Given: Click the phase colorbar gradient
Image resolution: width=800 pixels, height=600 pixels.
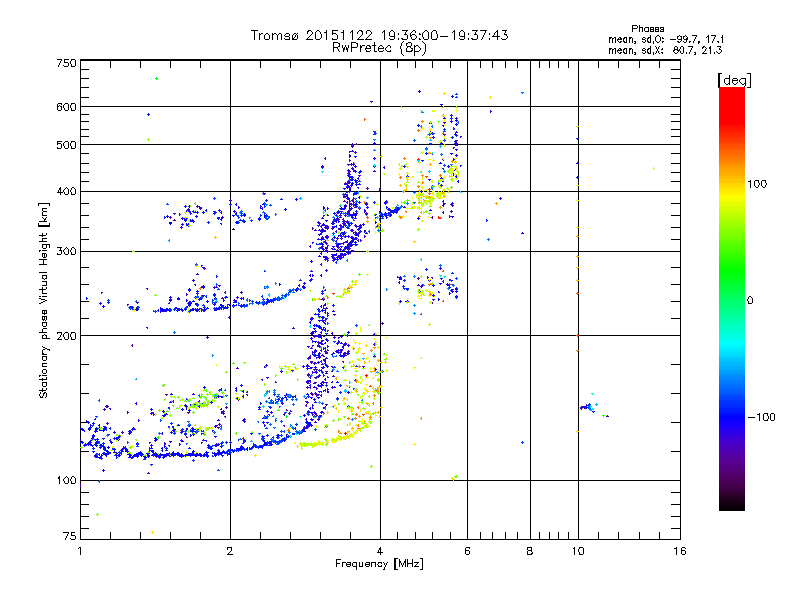Looking at the screenshot, I should tap(732, 298).
